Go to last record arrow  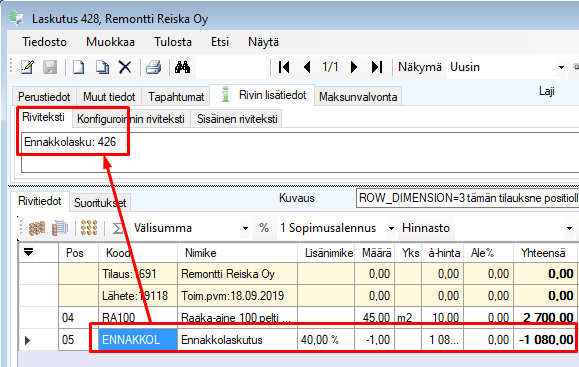click(x=377, y=67)
